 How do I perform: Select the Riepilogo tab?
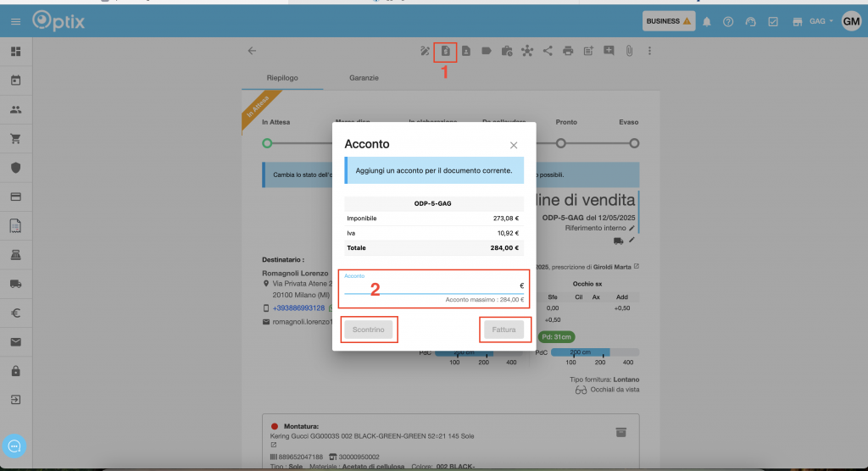tap(281, 78)
